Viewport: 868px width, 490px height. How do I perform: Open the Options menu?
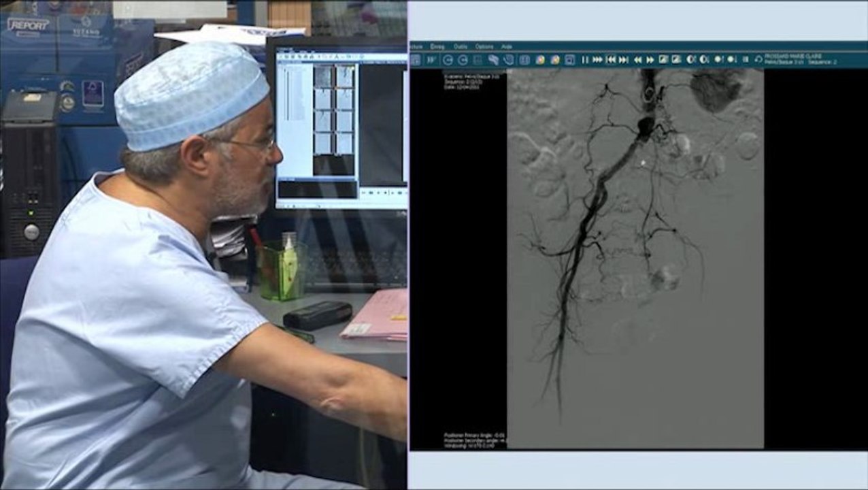pos(484,47)
